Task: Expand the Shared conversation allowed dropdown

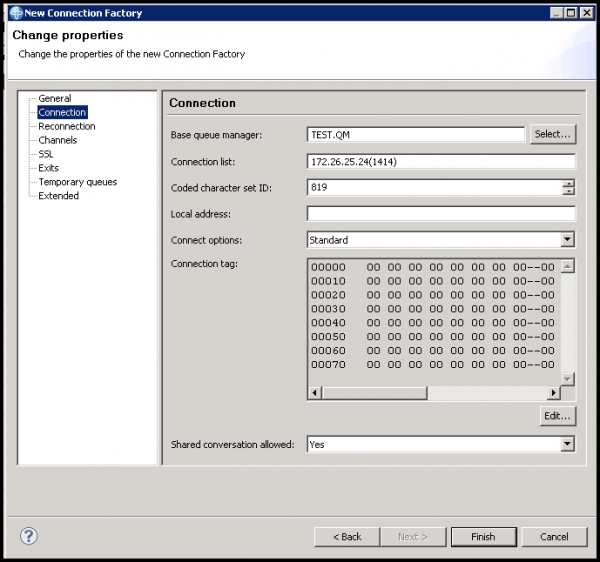Action: click(x=567, y=444)
